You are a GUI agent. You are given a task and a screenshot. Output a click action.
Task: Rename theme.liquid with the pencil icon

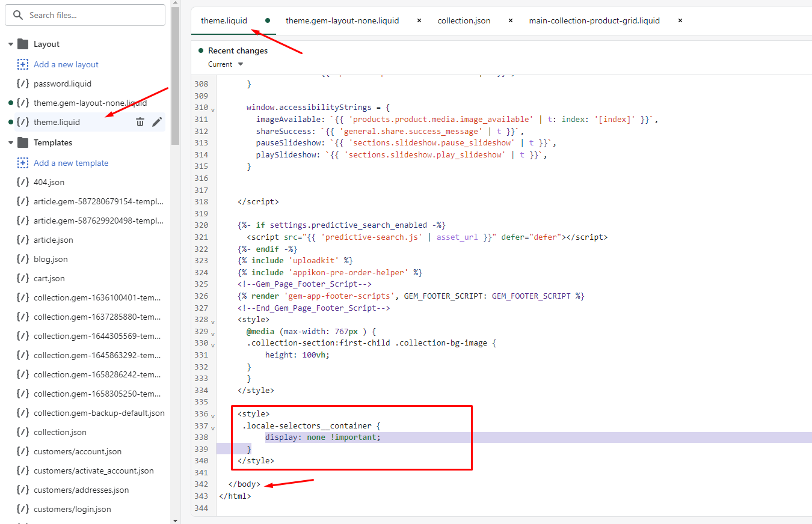point(157,122)
